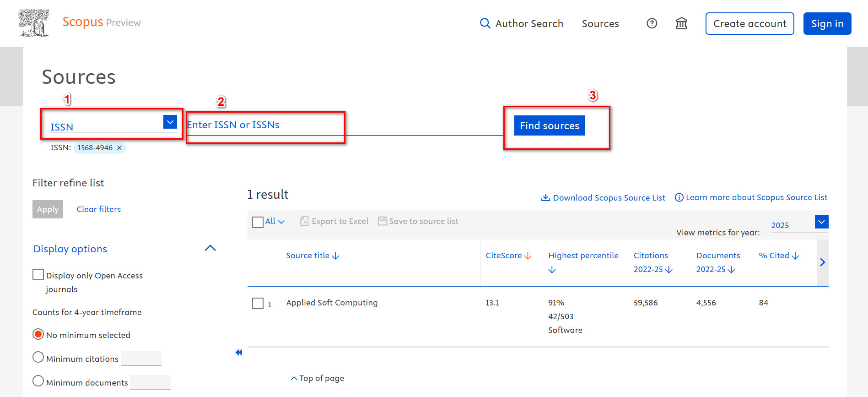The width and height of the screenshot is (868, 397).
Task: Select No minimum selected radio button
Action: (38, 334)
